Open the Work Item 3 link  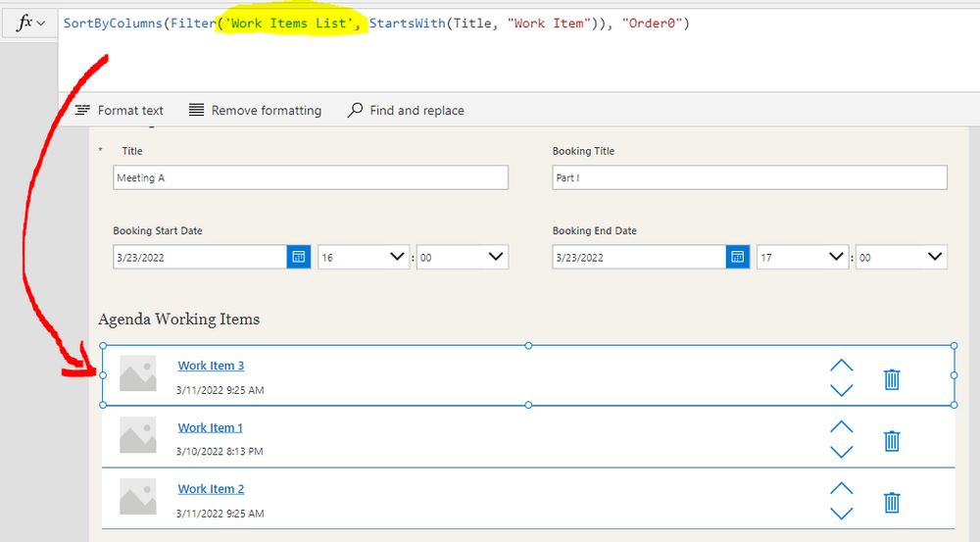coord(211,366)
